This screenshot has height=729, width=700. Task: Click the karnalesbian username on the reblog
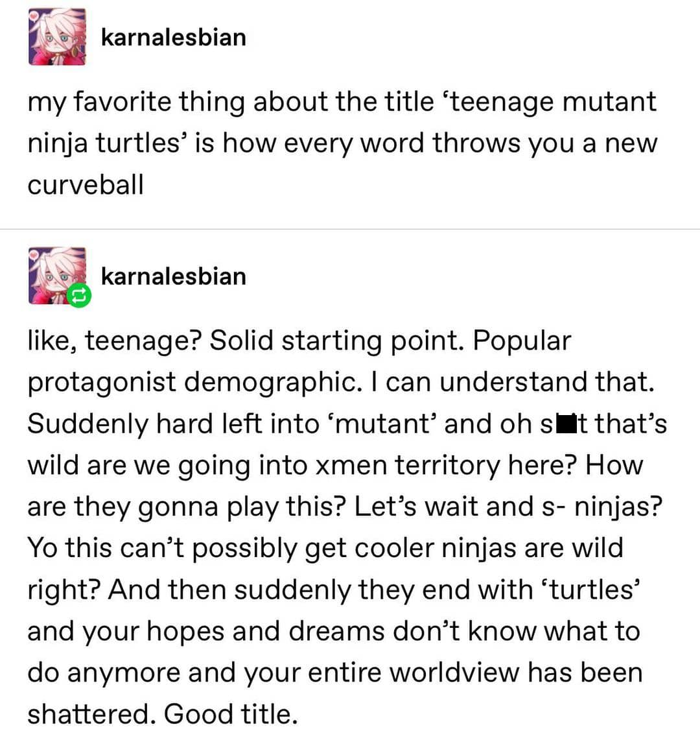pos(173,276)
